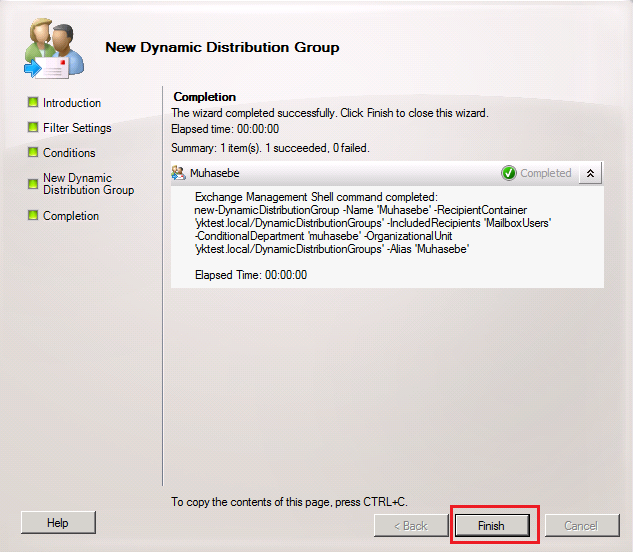Click the Muhasebe group icon in results
The image size is (633, 552).
179,173
